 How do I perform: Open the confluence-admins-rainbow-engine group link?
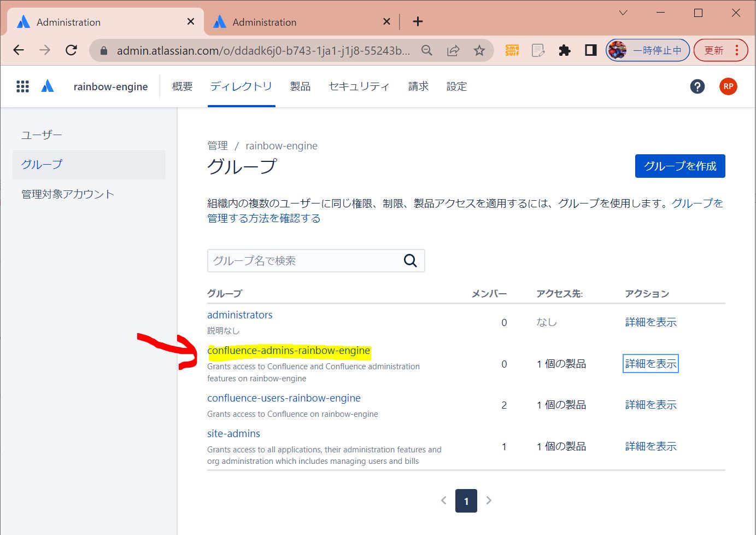tap(289, 351)
